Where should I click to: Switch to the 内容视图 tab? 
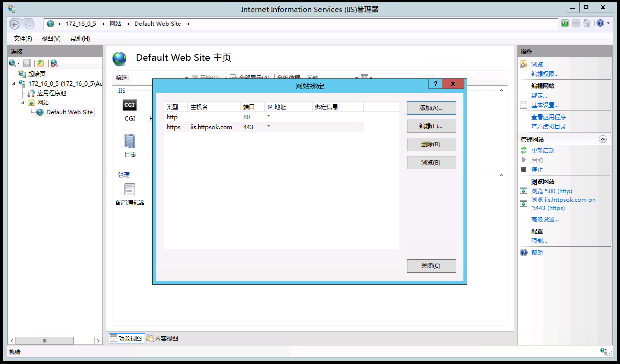point(162,338)
